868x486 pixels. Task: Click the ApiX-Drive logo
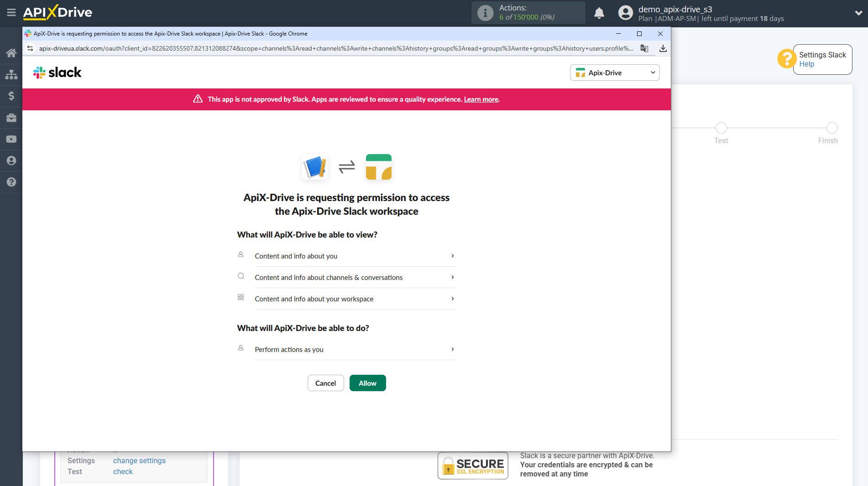coord(58,12)
